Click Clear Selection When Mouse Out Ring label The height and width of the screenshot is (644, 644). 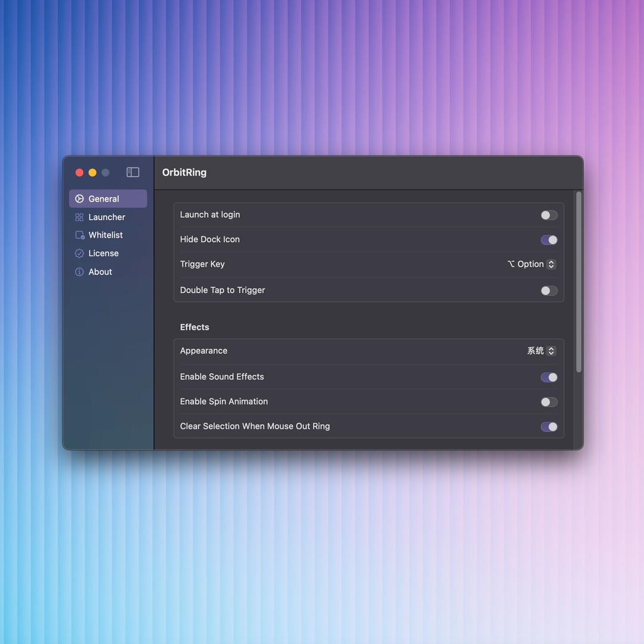point(255,426)
